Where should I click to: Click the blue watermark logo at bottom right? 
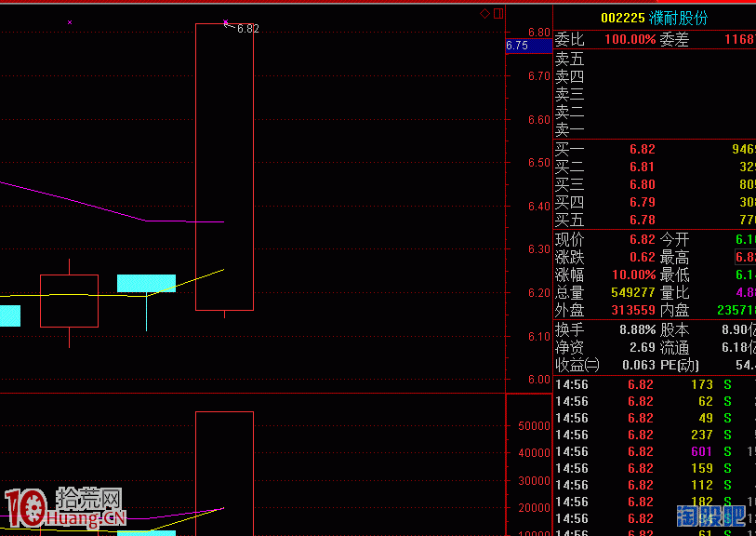pos(711,516)
